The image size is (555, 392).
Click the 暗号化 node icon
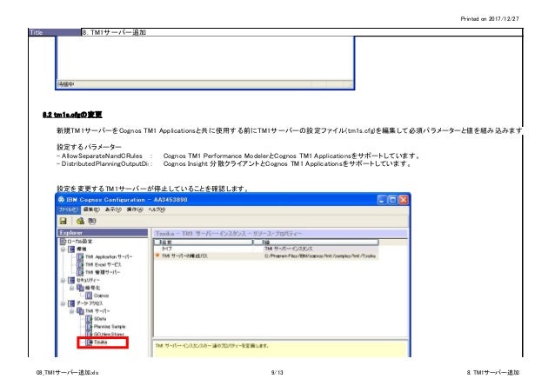coord(80,289)
